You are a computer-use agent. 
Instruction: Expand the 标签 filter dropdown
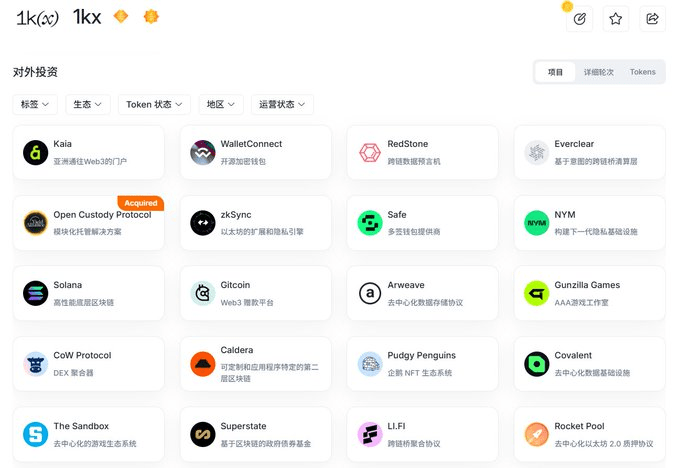[35, 105]
